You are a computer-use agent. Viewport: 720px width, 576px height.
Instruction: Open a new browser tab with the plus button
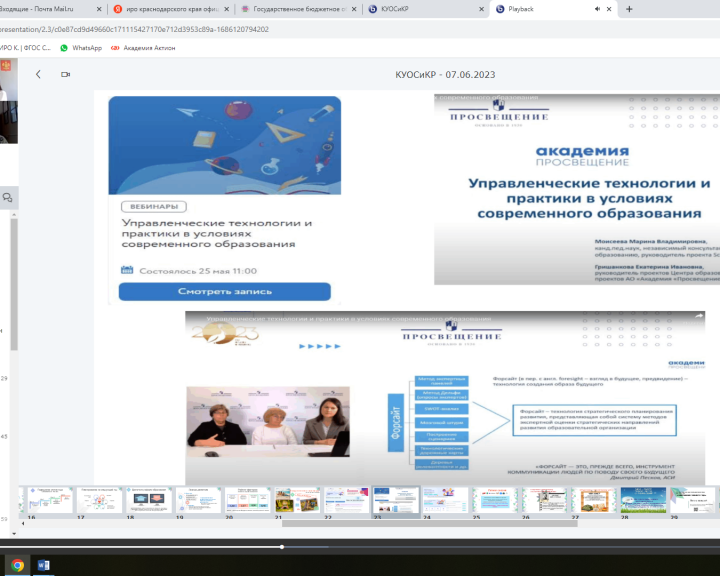(629, 9)
